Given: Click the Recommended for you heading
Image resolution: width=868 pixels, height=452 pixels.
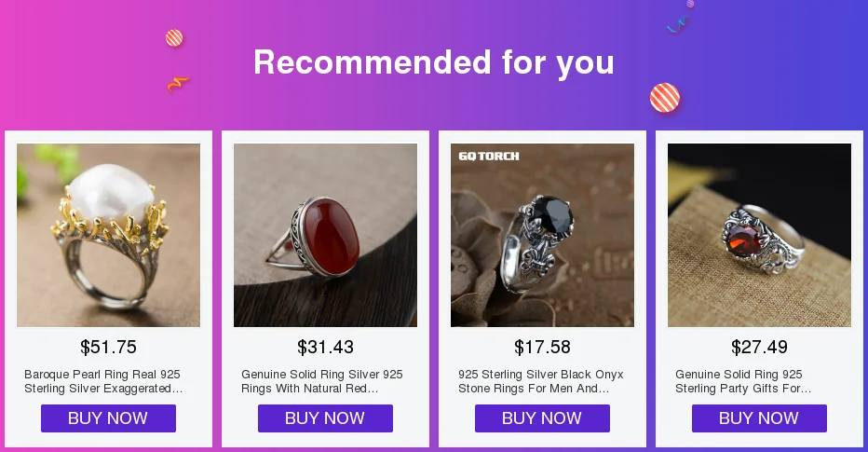Looking at the screenshot, I should pyautogui.click(x=434, y=62).
